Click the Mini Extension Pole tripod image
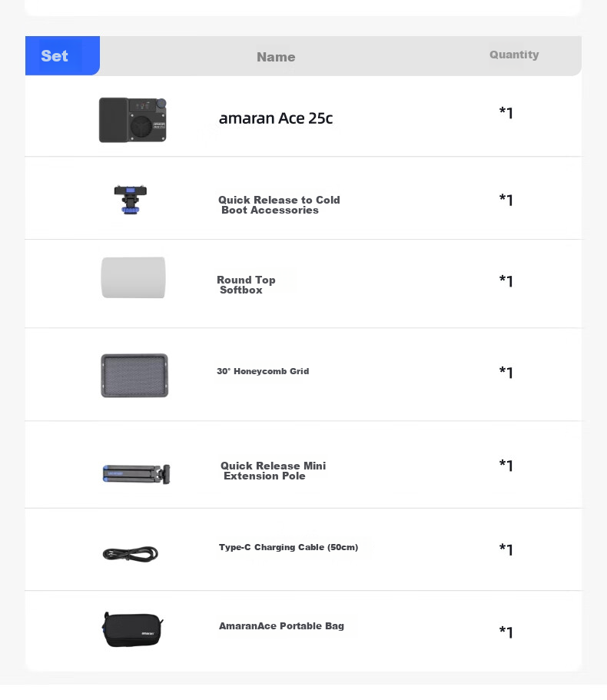This screenshot has width=607, height=700. (136, 474)
